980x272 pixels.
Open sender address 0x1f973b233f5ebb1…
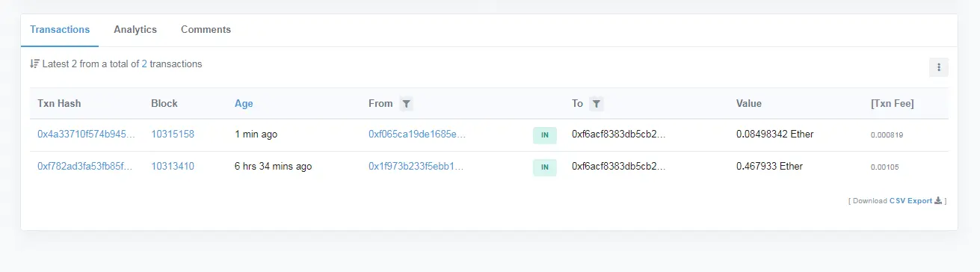click(416, 167)
